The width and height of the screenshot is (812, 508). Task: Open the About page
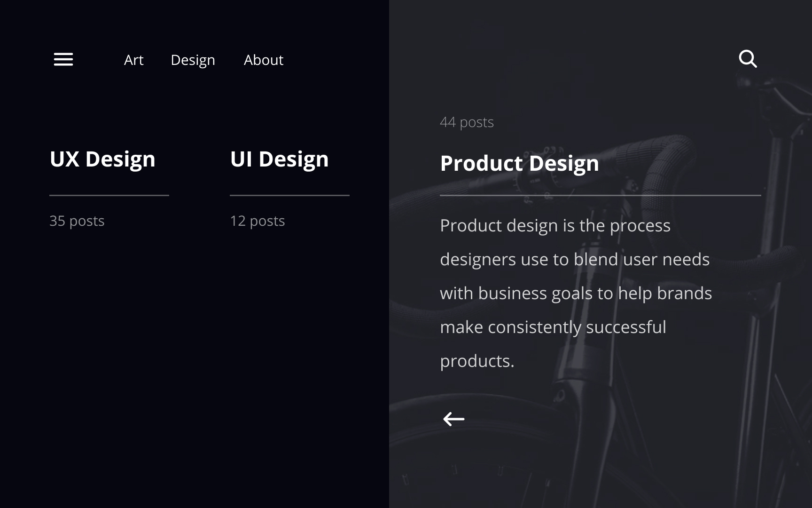(x=264, y=60)
